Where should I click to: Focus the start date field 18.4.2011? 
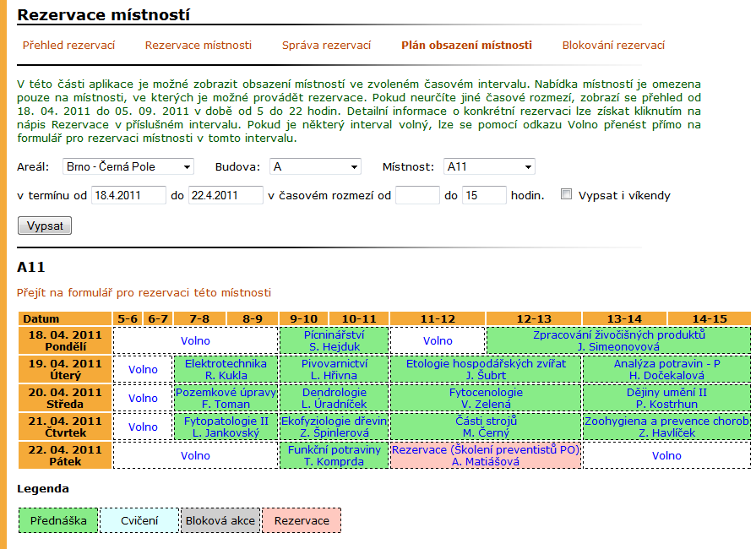[128, 195]
